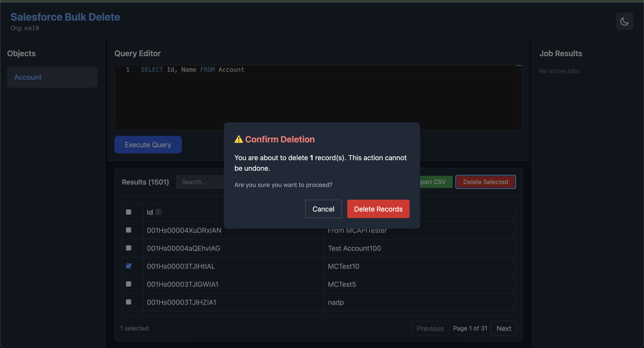The image size is (644, 348).
Task: Check the Test Account100 row checkbox
Action: coord(129,248)
